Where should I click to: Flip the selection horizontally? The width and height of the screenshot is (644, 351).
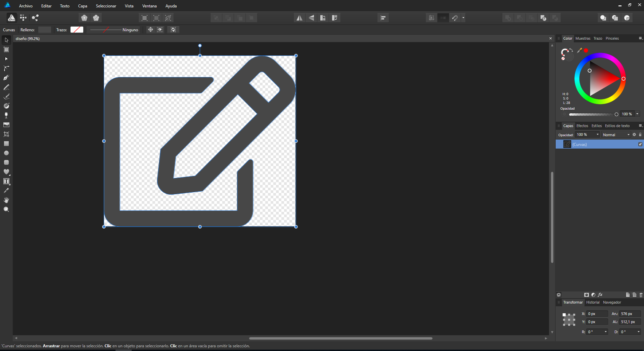pos(299,17)
